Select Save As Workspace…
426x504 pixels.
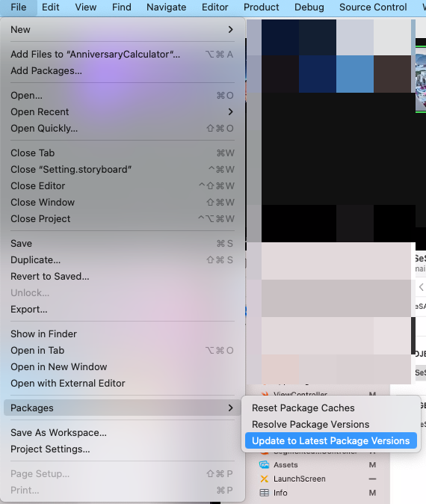123,433
